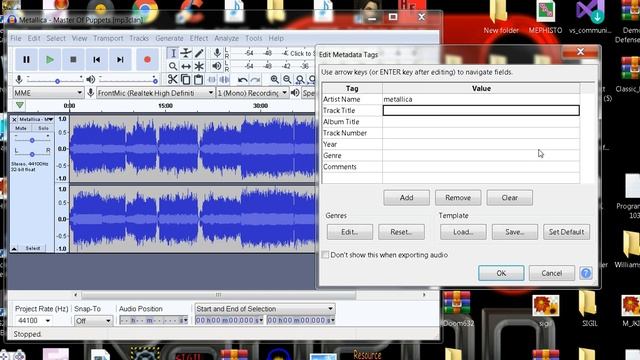The height and width of the screenshot is (360, 640).
Task: Skip to start of the track
Action: point(97,60)
